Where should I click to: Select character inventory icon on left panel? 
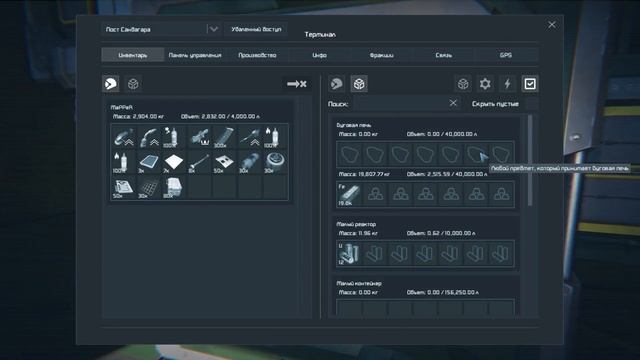click(111, 84)
